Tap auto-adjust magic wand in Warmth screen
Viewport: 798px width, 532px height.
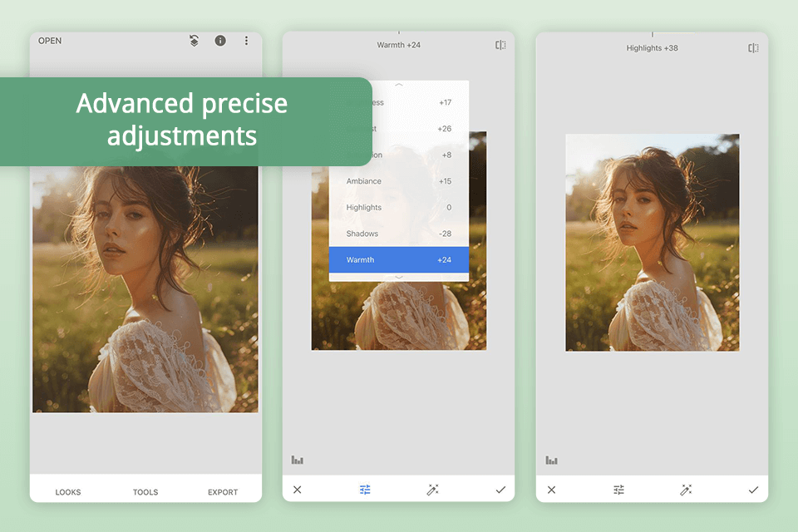432,490
